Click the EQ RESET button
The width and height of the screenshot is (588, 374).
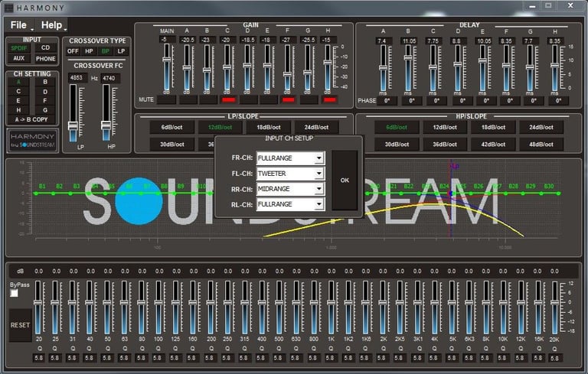point(20,325)
